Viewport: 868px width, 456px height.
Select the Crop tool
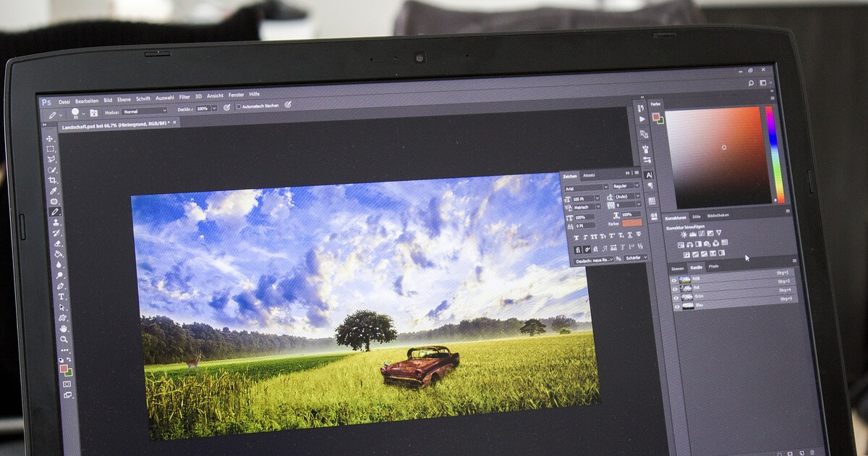[52, 180]
